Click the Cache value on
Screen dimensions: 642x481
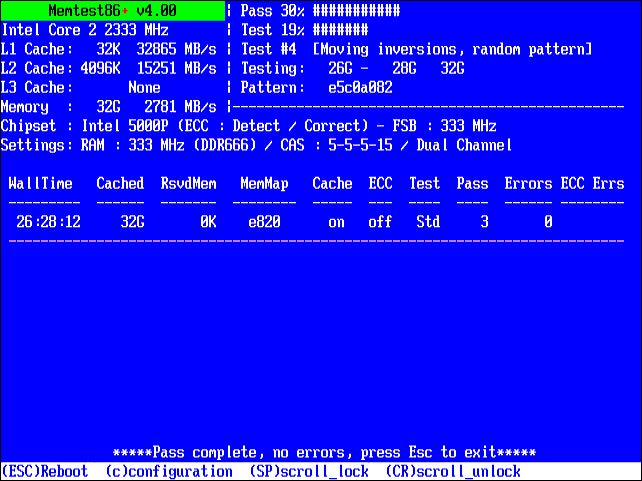pyautogui.click(x=336, y=223)
